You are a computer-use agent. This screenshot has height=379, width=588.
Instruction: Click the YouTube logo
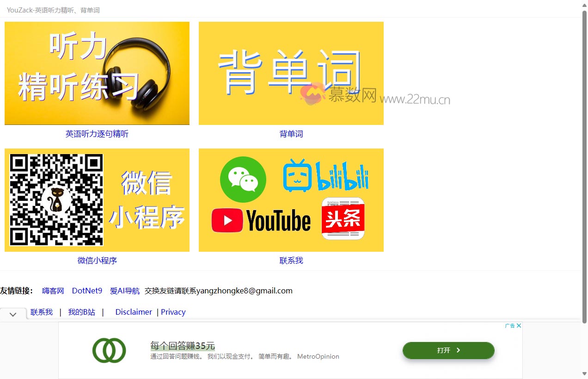(261, 220)
